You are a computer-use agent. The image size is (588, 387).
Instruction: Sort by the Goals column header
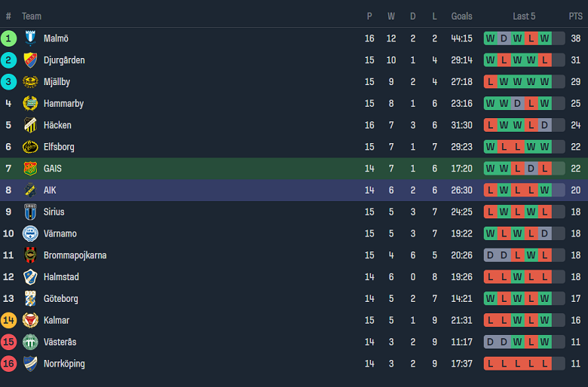[x=461, y=16]
